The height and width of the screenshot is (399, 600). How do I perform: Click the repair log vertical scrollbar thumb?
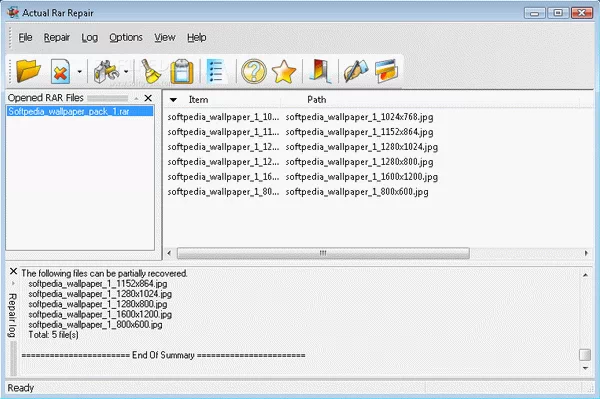[x=585, y=355]
